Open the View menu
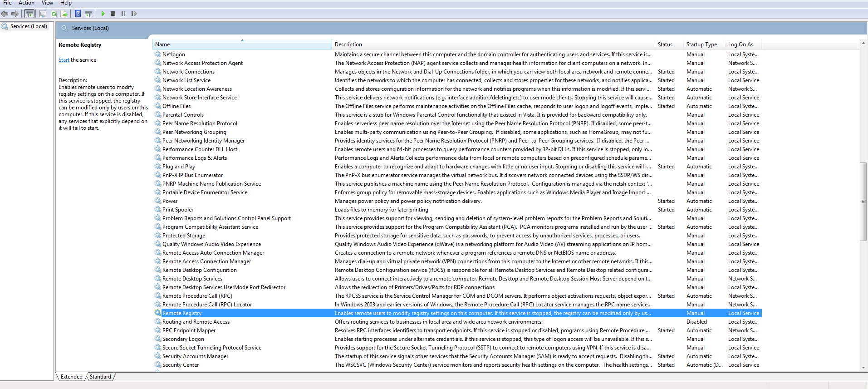 47,3
